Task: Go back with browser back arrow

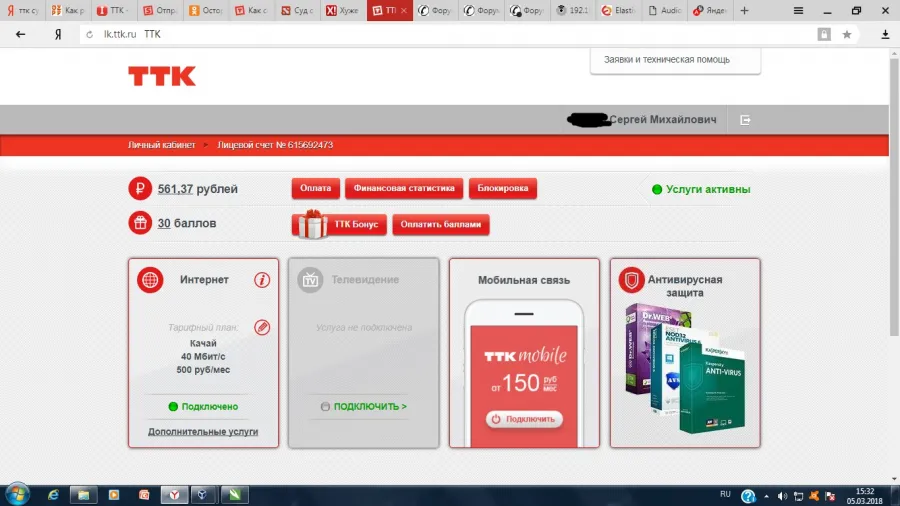Action: click(21, 34)
